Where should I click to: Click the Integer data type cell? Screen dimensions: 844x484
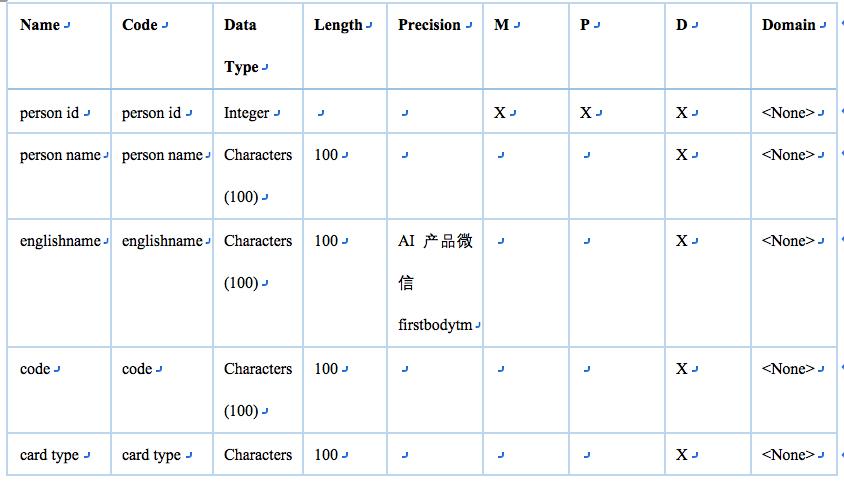pos(258,111)
